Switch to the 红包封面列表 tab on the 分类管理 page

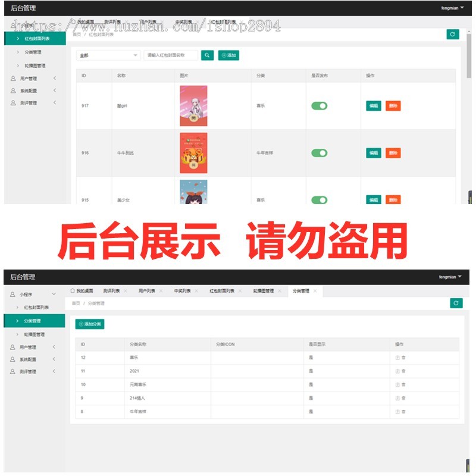(222, 291)
